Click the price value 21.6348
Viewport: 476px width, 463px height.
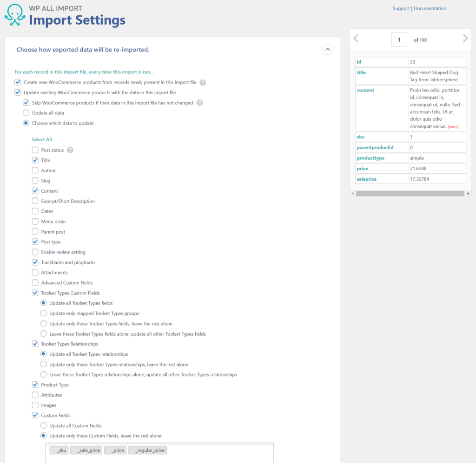(418, 169)
